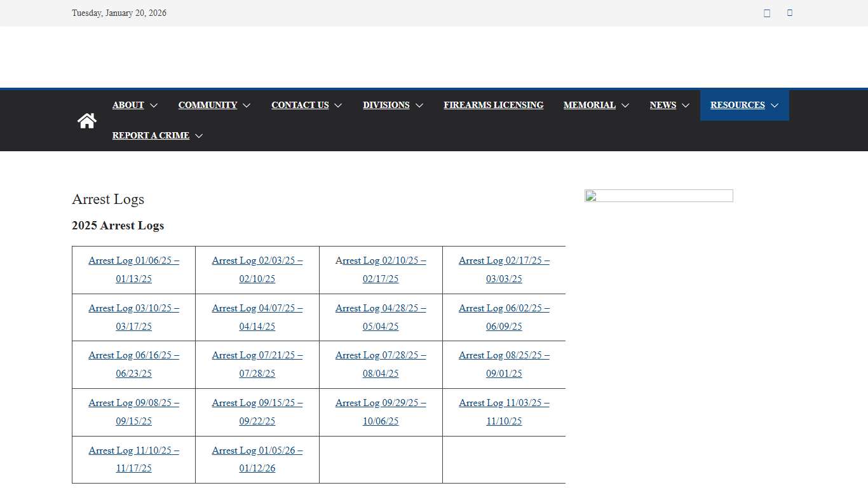Click the home icon in the navigation bar
This screenshot has width=868, height=488.
(87, 120)
